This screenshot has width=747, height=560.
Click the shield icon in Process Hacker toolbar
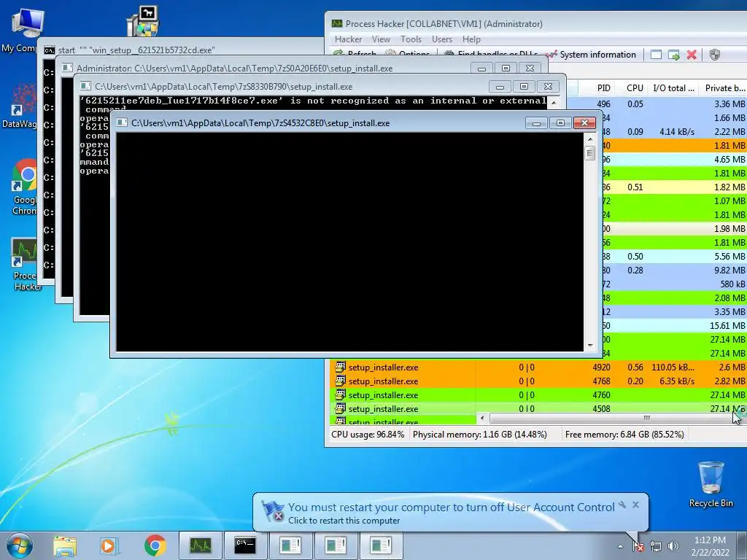click(x=715, y=55)
